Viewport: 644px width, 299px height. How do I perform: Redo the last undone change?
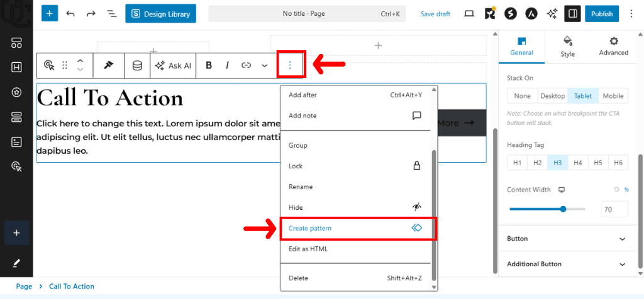click(91, 14)
